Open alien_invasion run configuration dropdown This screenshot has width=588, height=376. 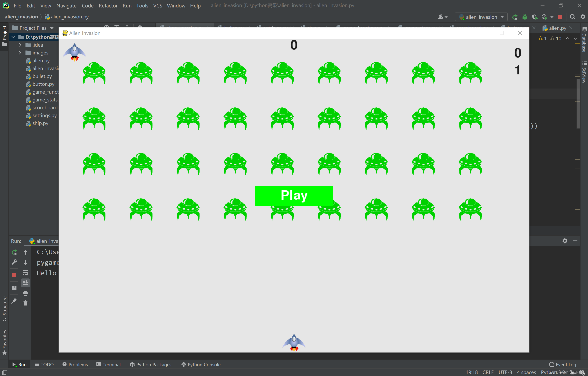pyautogui.click(x=481, y=17)
